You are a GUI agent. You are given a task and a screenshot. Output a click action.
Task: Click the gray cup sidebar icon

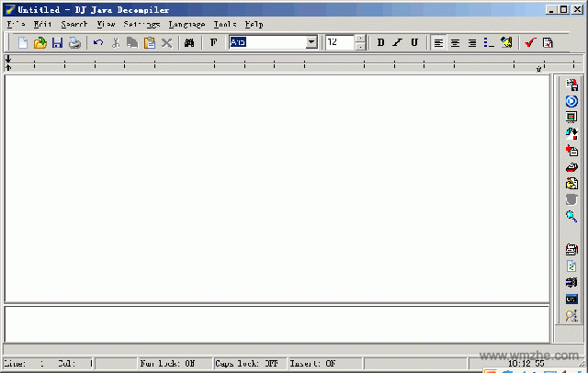point(571,199)
